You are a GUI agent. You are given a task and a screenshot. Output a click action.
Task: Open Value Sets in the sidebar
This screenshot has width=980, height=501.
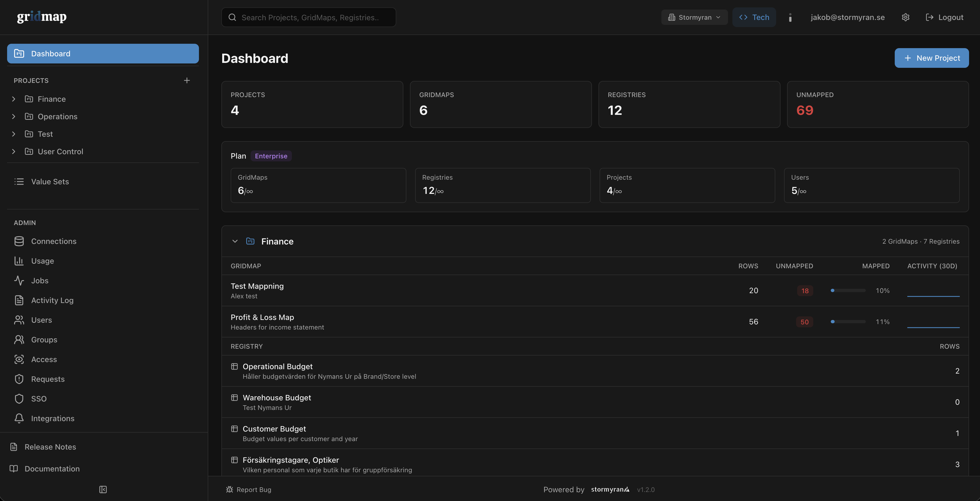(x=103, y=182)
